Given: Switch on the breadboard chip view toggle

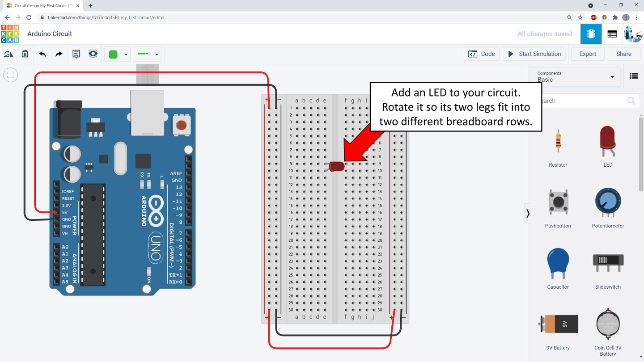Looking at the screenshot, I should (590, 34).
